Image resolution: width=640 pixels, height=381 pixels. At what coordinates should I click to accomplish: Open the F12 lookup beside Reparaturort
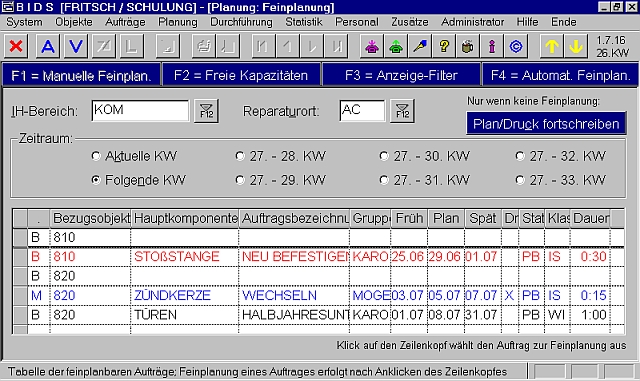click(x=402, y=111)
